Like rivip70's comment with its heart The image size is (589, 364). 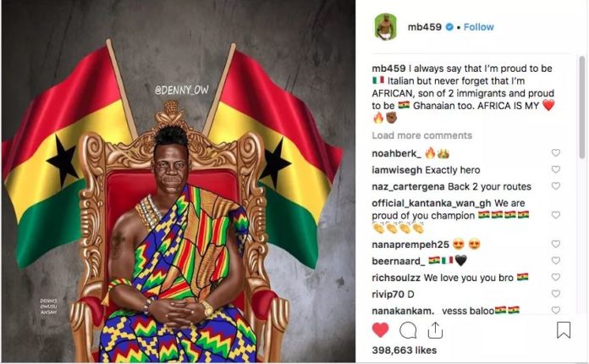click(x=555, y=294)
